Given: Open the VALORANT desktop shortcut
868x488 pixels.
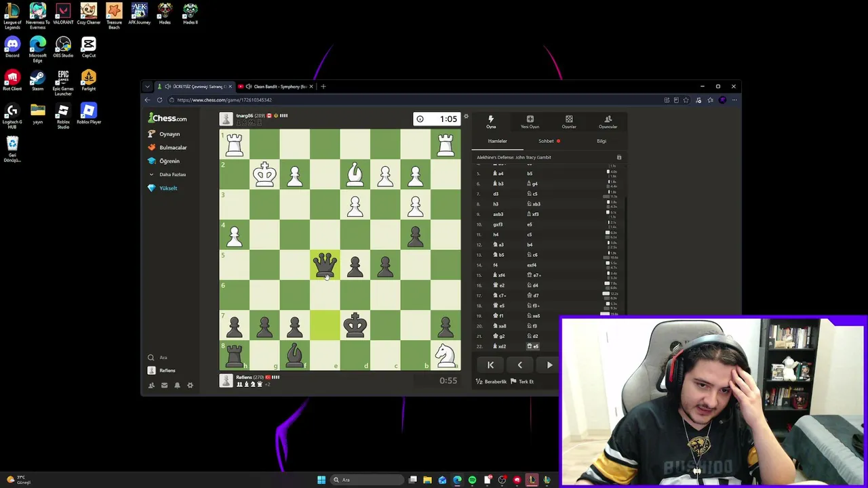Looking at the screenshot, I should click(63, 14).
